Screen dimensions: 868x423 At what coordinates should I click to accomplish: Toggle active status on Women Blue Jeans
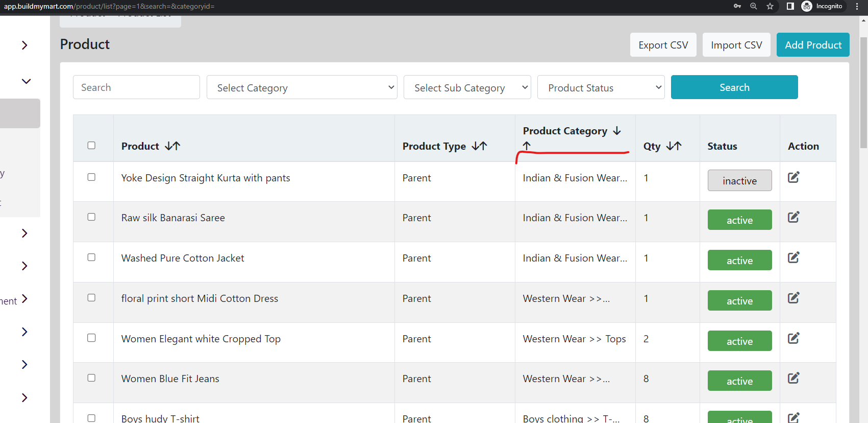click(x=739, y=381)
